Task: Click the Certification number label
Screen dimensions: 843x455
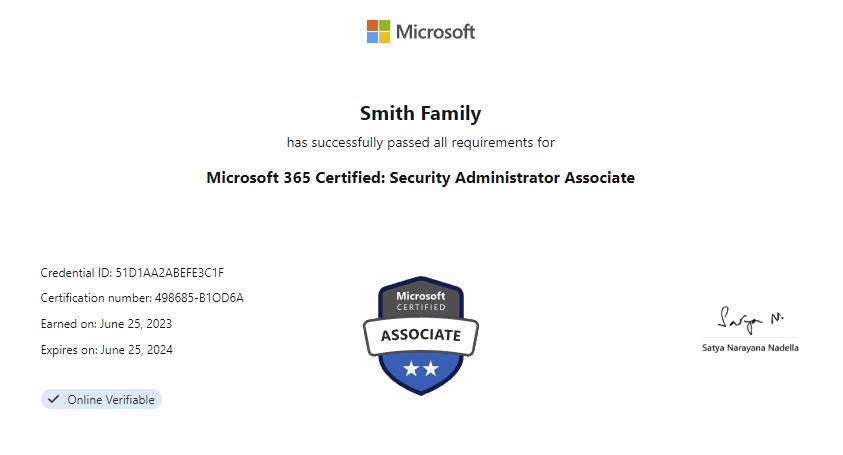Action: [x=96, y=297]
